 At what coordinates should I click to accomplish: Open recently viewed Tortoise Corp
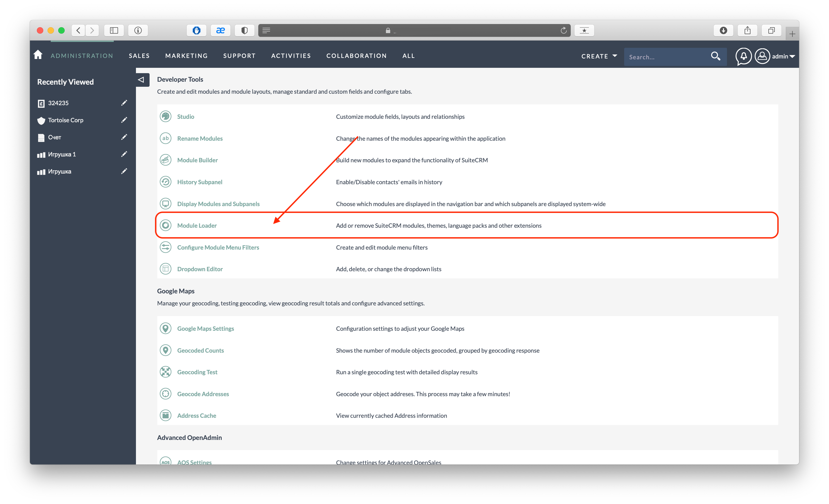coord(66,120)
